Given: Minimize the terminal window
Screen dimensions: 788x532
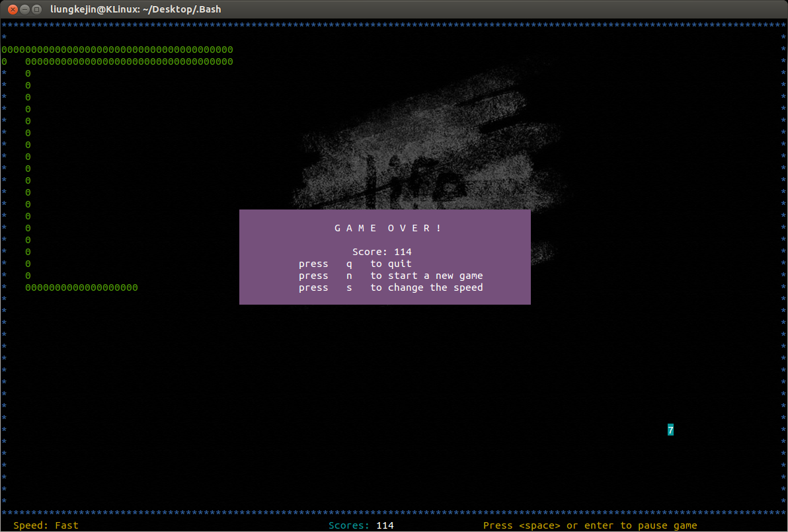Looking at the screenshot, I should pyautogui.click(x=24, y=9).
